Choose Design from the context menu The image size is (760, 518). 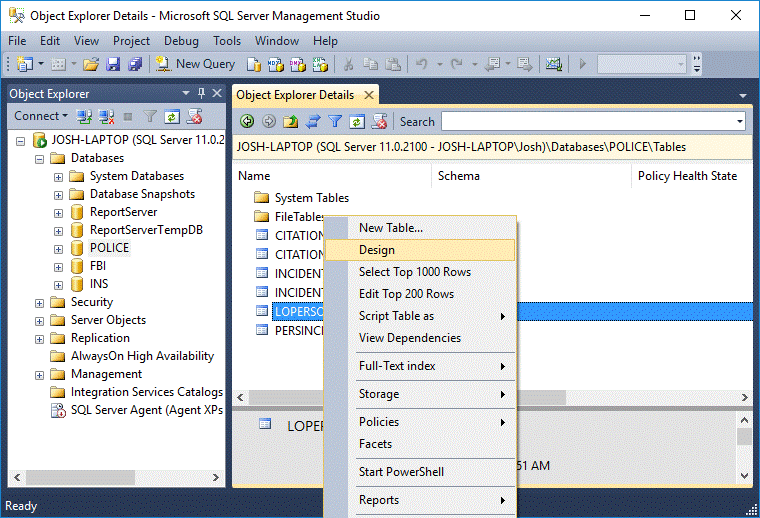pyautogui.click(x=377, y=250)
